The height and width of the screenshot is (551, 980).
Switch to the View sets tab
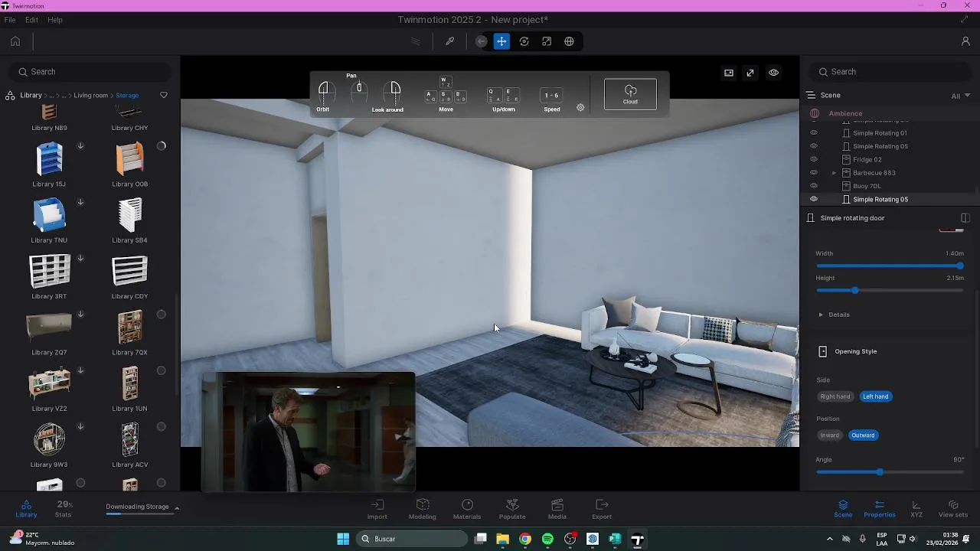[953, 509]
